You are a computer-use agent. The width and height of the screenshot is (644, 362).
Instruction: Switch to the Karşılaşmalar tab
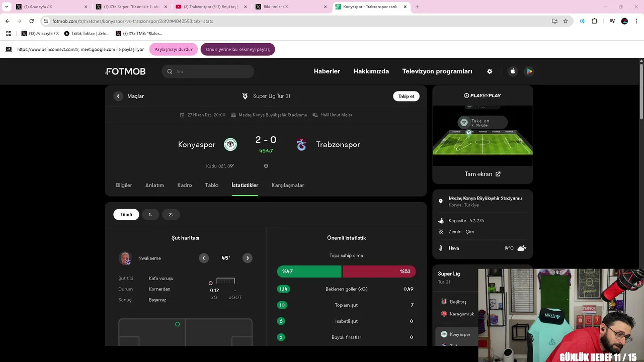click(x=288, y=185)
